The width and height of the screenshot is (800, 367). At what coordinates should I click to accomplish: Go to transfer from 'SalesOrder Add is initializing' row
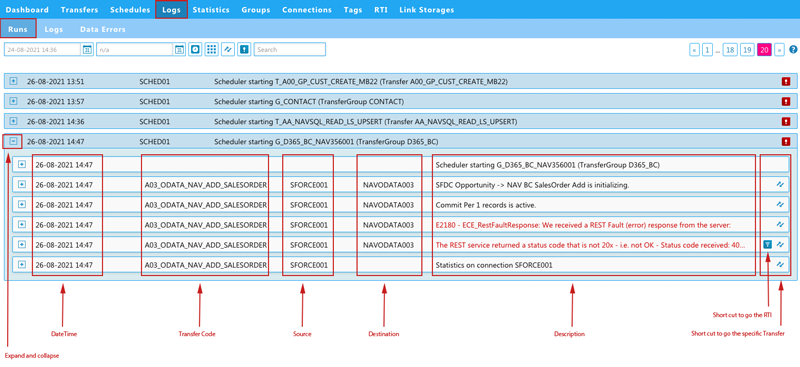coord(780,185)
